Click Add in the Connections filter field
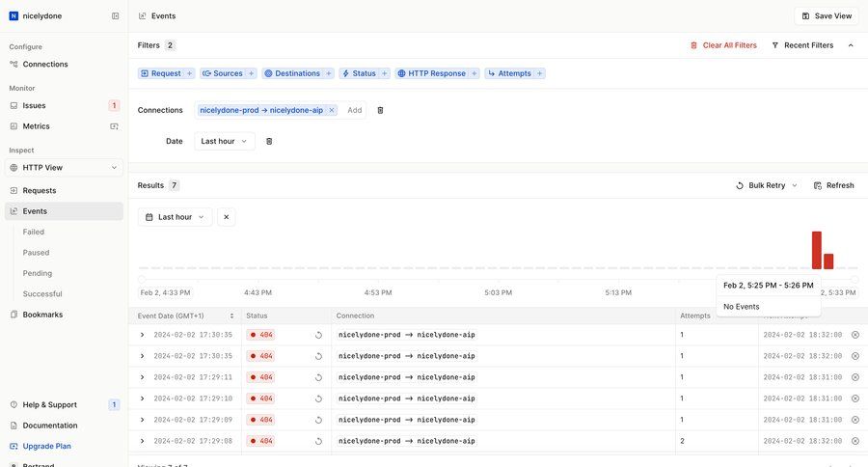The image size is (868, 467). [x=354, y=110]
